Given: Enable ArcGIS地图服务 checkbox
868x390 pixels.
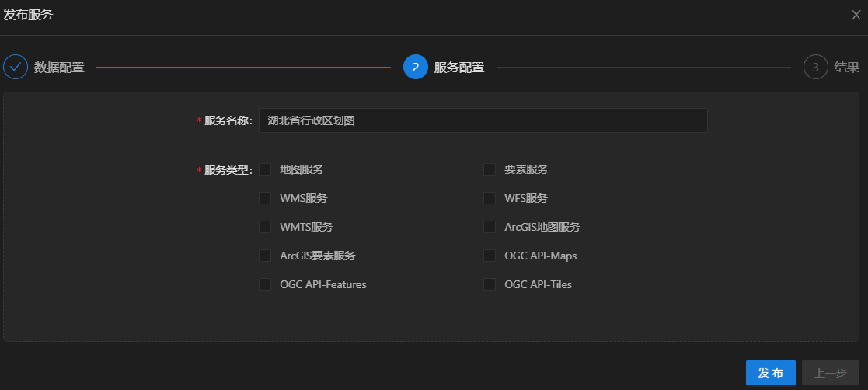Looking at the screenshot, I should (490, 227).
